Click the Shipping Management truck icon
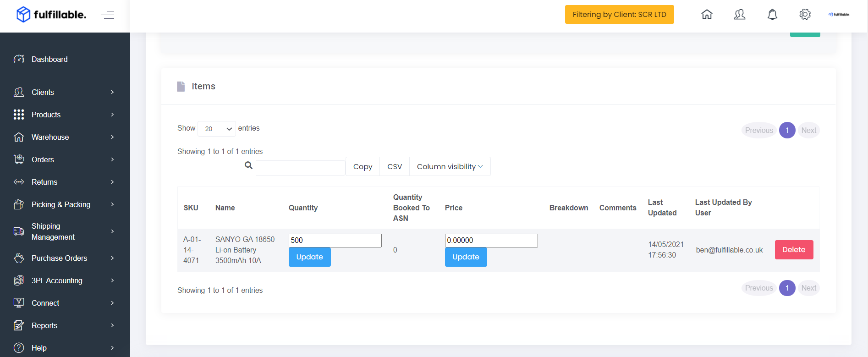This screenshot has width=868, height=357. [x=19, y=231]
